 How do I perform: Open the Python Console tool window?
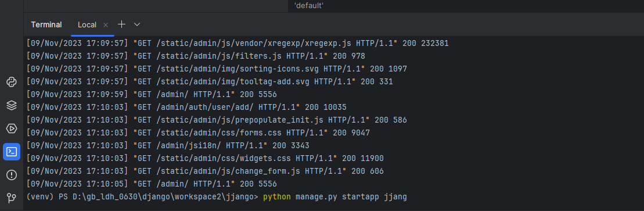pyautogui.click(x=12, y=82)
